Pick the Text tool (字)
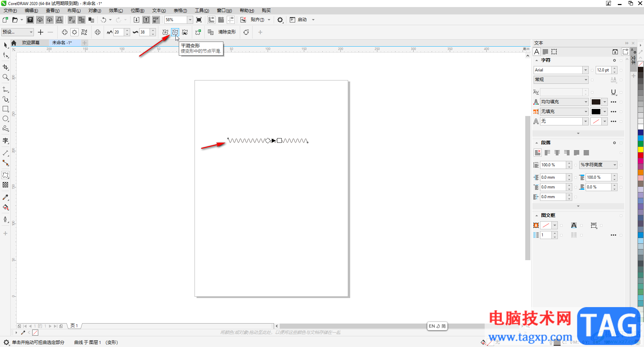Screen dimensions: 644x347 tap(5, 141)
